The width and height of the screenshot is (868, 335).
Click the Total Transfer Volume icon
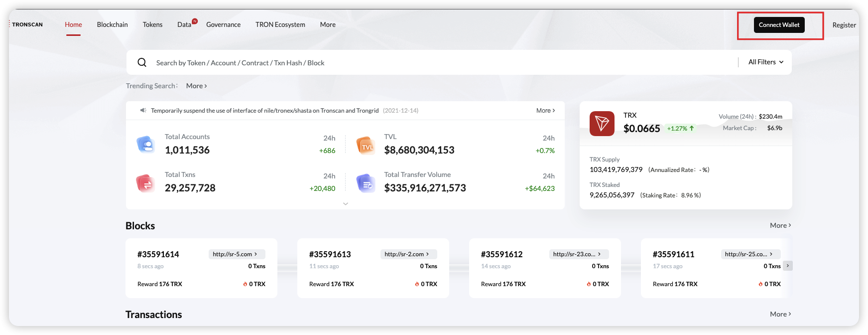coord(366,183)
